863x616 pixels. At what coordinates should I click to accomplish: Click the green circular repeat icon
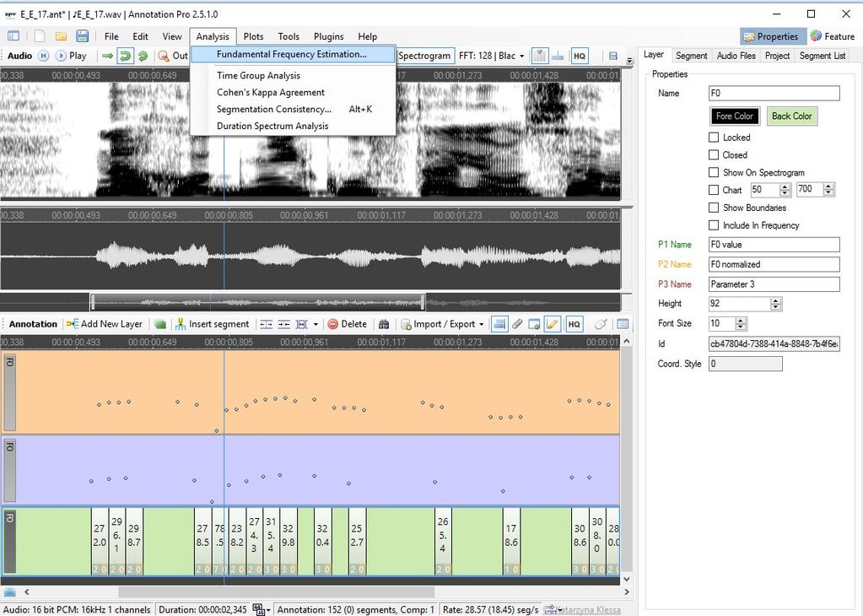coord(143,56)
